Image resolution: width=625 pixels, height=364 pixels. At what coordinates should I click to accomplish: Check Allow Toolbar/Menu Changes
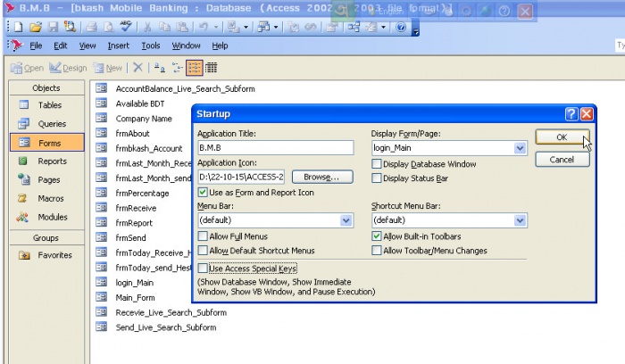(376, 251)
